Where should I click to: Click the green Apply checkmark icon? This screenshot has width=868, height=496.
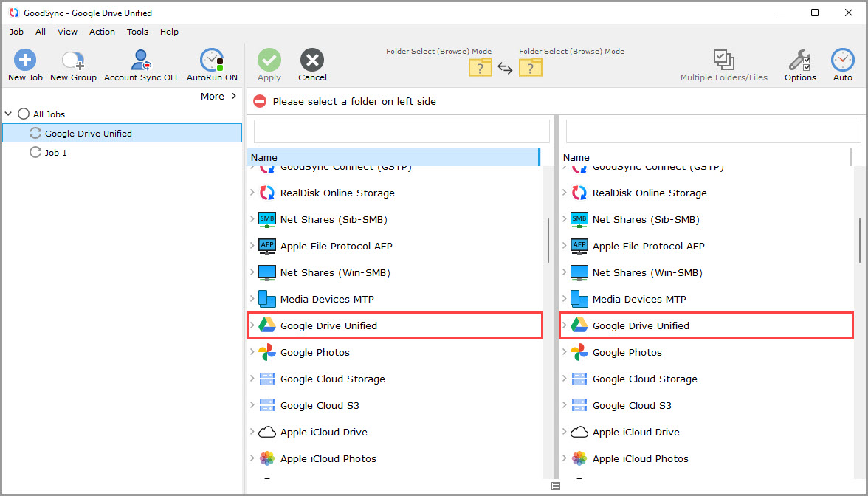[x=269, y=60]
